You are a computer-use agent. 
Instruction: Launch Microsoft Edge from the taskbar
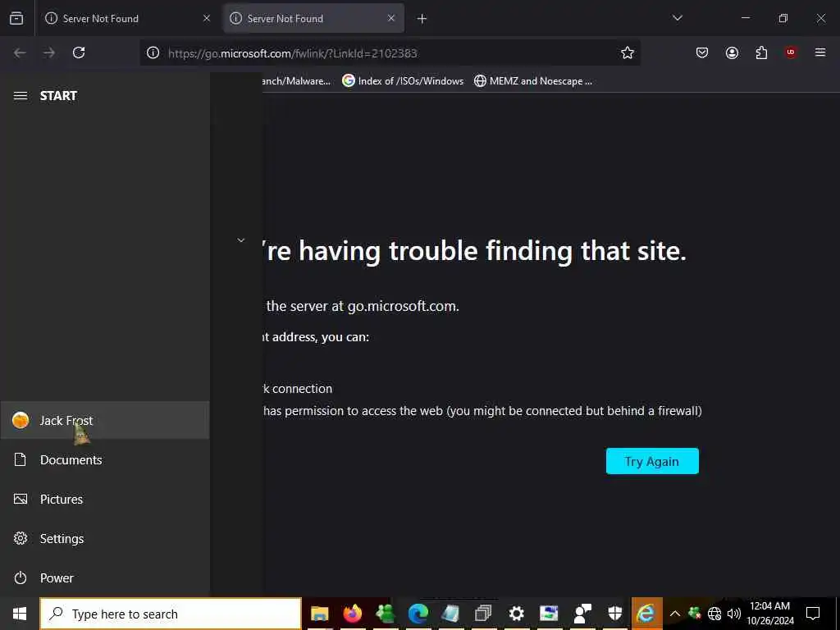(418, 614)
